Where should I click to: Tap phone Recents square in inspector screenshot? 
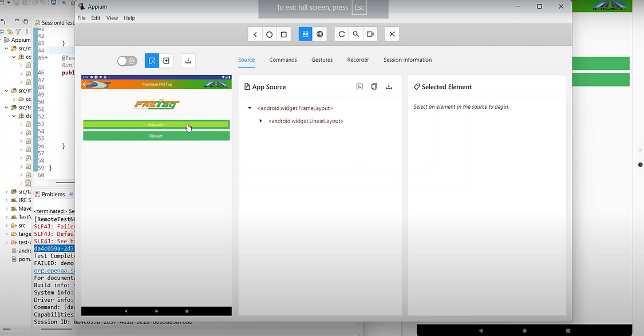coord(187,311)
